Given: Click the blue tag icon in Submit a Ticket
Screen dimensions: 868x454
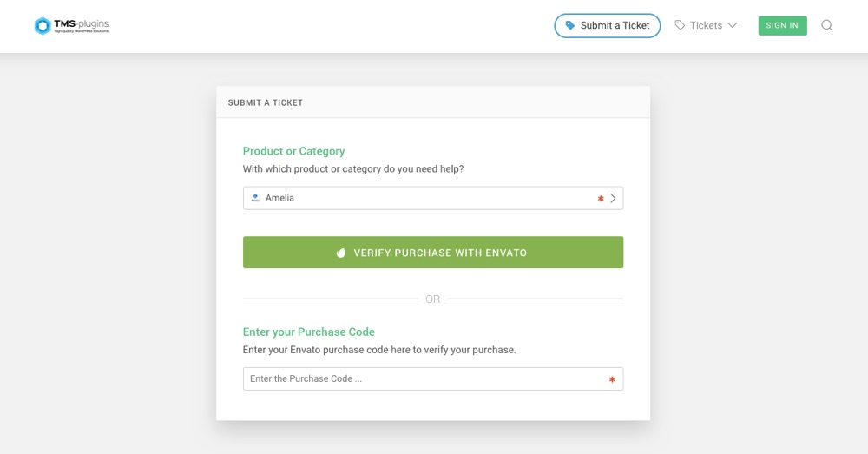Looking at the screenshot, I should tap(569, 25).
